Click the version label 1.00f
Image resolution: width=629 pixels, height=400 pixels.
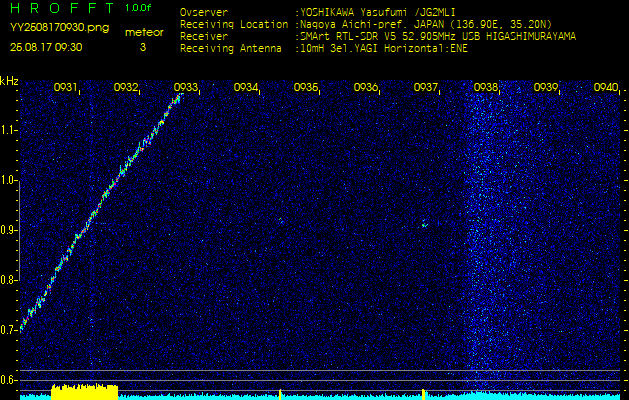coord(138,8)
